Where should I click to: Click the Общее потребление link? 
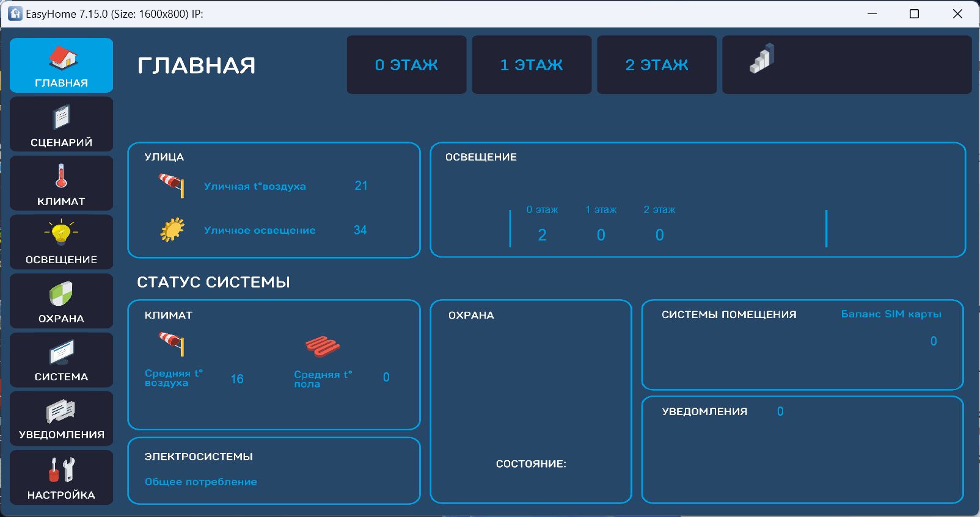(x=200, y=482)
